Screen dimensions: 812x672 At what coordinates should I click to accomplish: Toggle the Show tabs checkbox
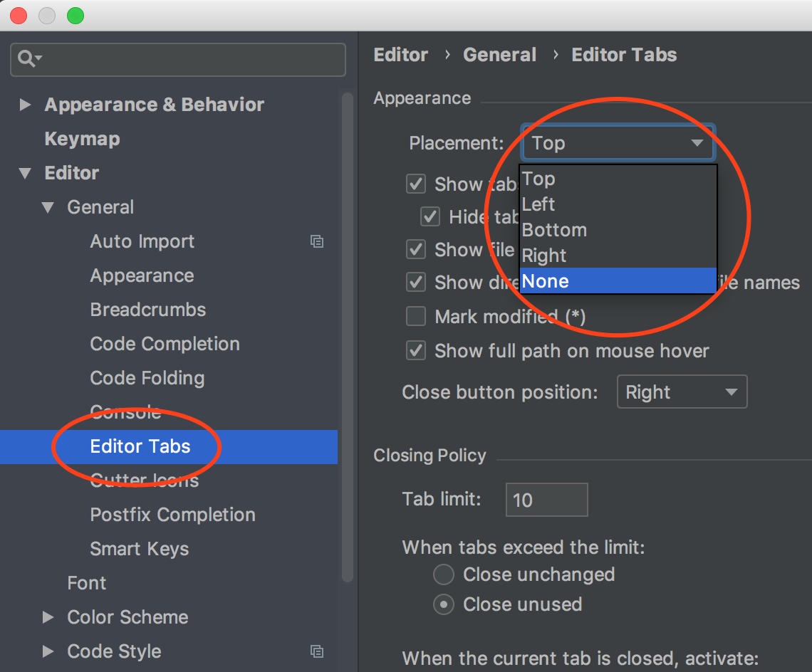click(416, 184)
